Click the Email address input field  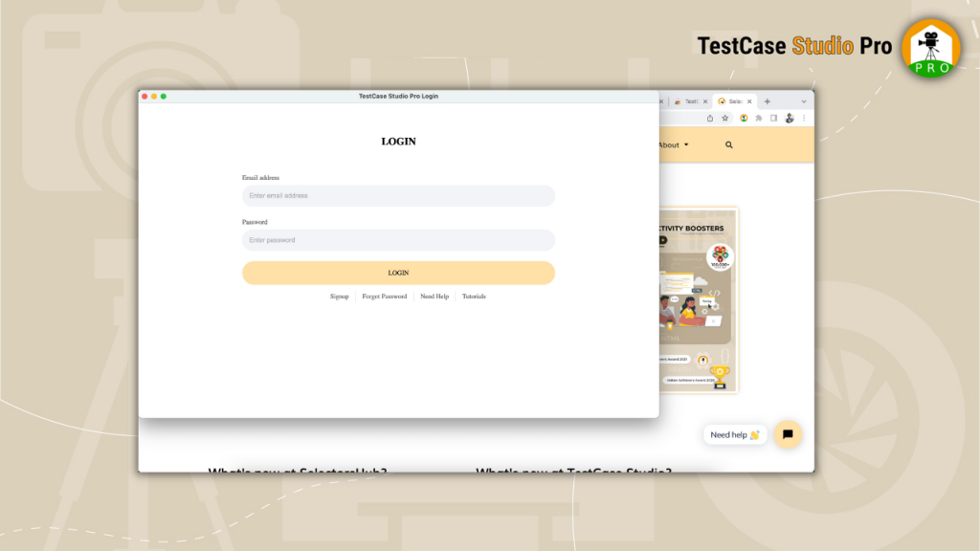(x=398, y=195)
